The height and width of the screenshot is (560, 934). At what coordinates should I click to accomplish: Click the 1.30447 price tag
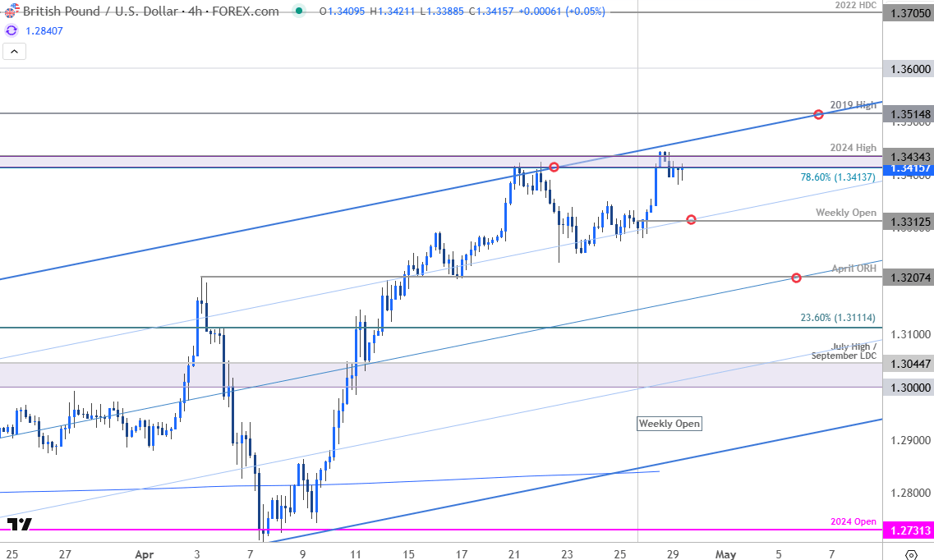[909, 364]
